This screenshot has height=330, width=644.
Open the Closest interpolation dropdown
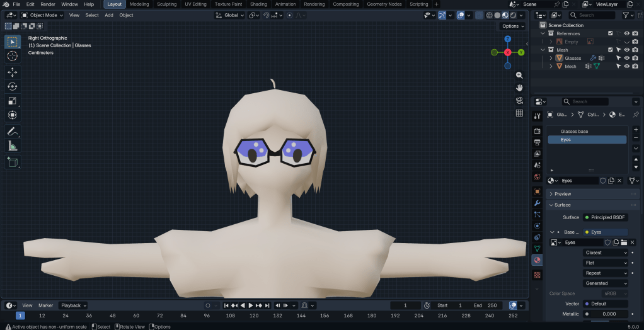point(606,253)
